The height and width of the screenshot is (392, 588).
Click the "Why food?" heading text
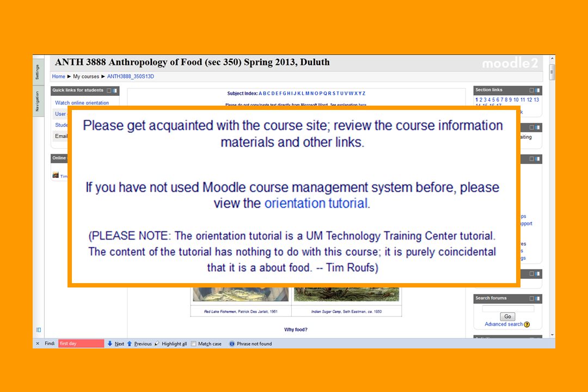(x=296, y=330)
